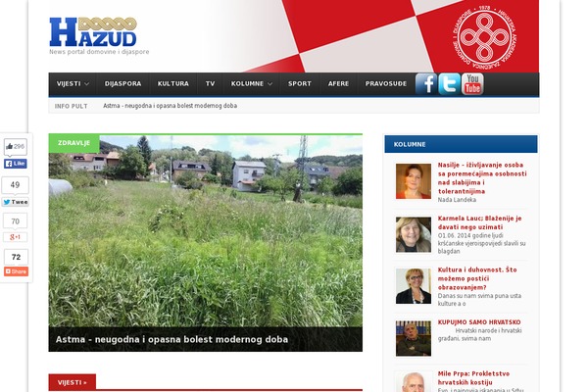This screenshot has width=588, height=392.
Task: Open the red VIJESTI » section header
Action: coord(72,382)
